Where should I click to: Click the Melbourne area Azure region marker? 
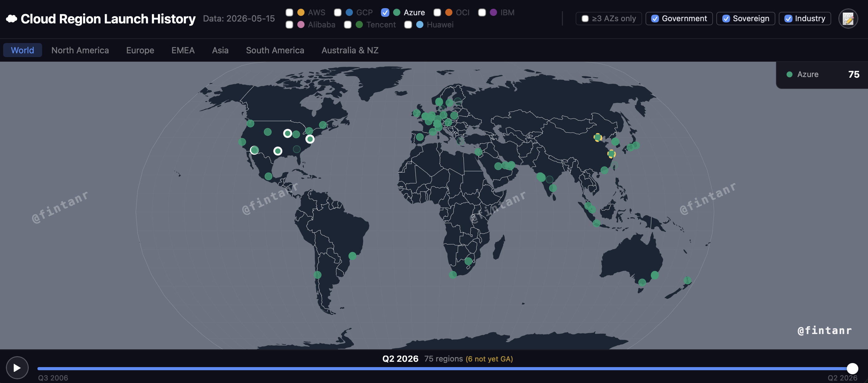coord(642,282)
